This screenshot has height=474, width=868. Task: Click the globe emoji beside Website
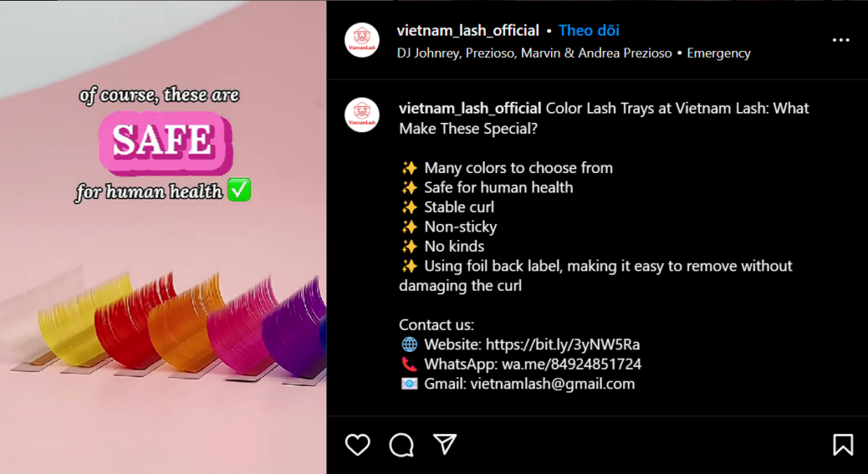coord(409,345)
